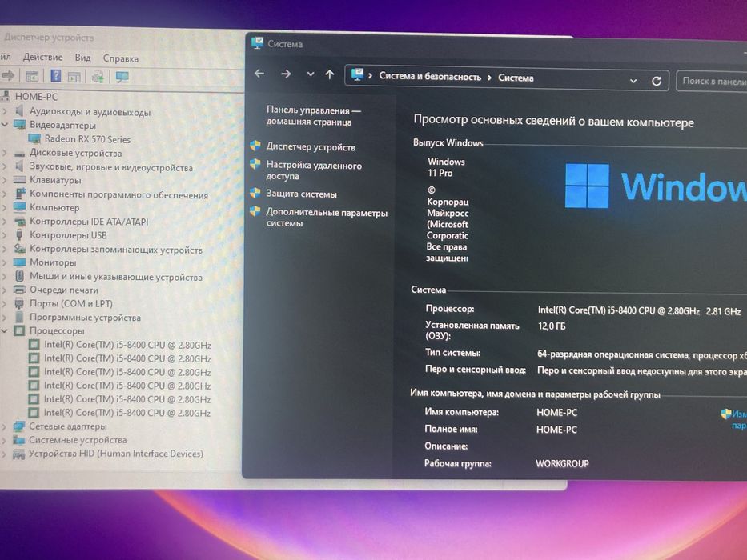Click the address bar computer icon
The height and width of the screenshot is (560, 747).
coord(357,74)
